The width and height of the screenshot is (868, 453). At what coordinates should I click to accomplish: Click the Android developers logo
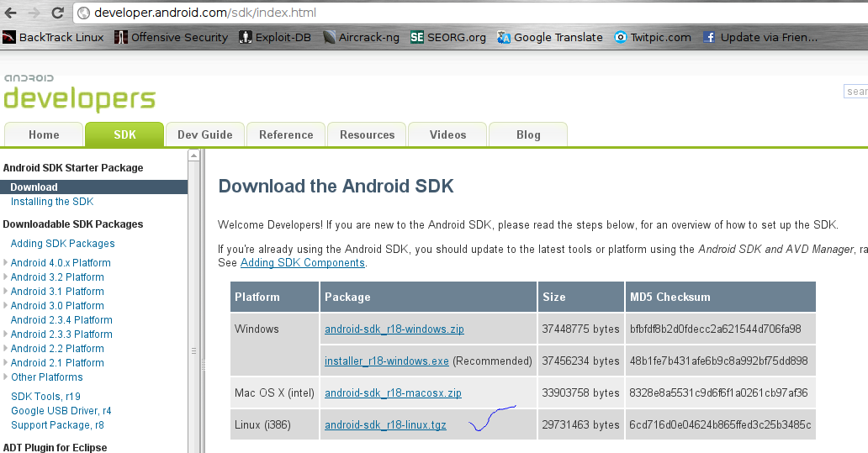coord(80,93)
